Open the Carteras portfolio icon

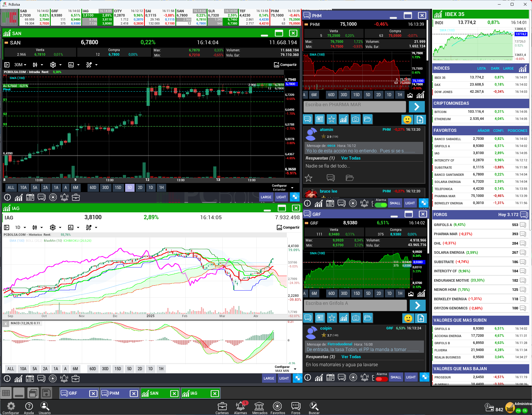coord(222,408)
